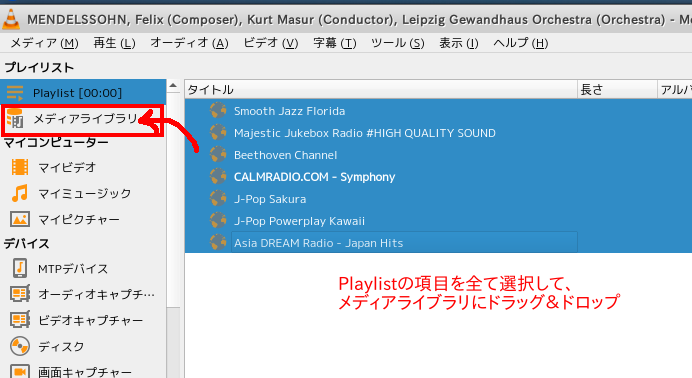
Task: Open ビデオキャプチャー label
Action: coord(90,320)
